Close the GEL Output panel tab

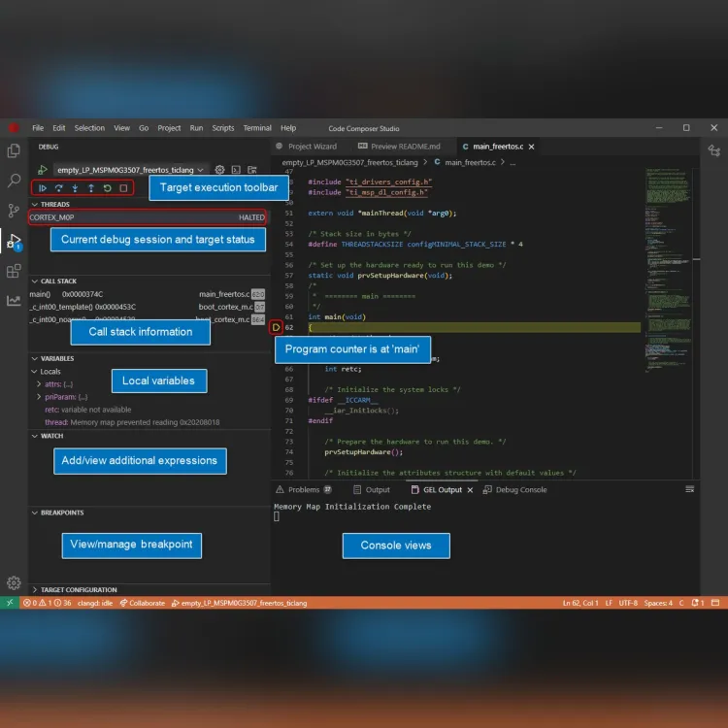click(470, 490)
